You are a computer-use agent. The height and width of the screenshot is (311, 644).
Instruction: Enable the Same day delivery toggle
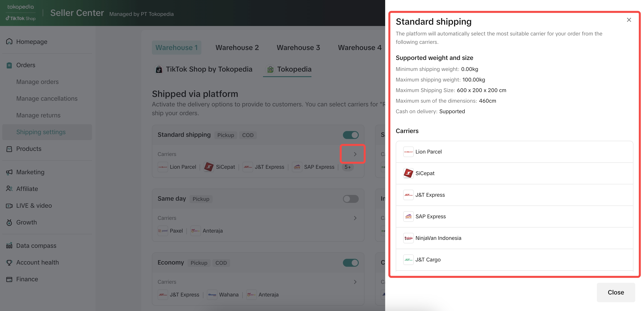[x=350, y=199]
